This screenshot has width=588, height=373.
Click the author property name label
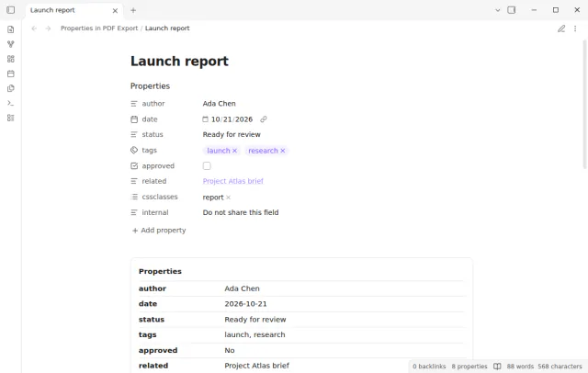coord(153,104)
